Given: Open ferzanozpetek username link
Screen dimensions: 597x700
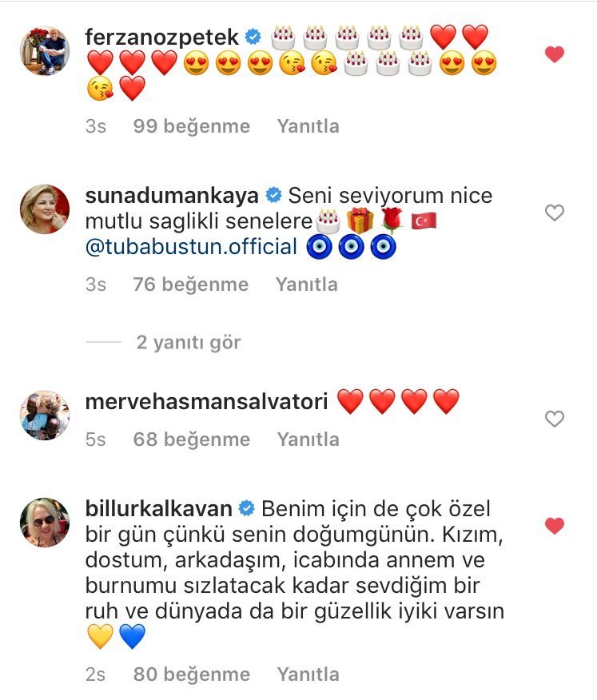Looking at the screenshot, I should (161, 37).
